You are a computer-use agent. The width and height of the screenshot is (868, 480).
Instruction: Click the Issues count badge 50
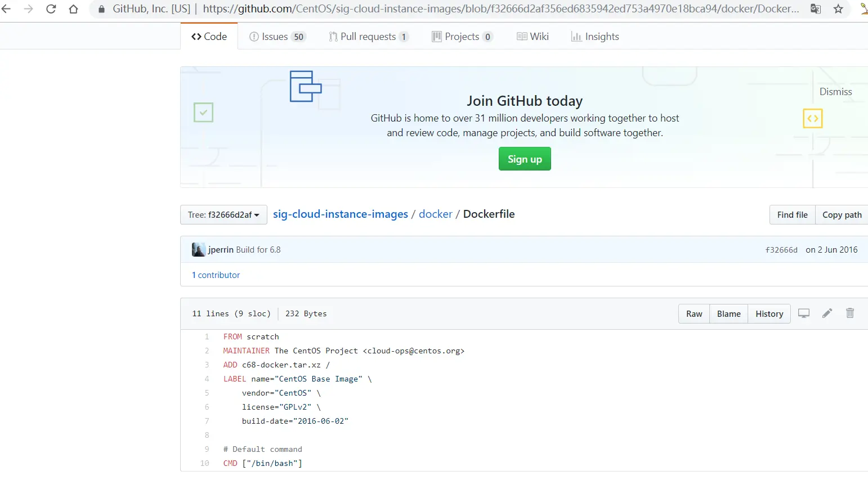[298, 37]
